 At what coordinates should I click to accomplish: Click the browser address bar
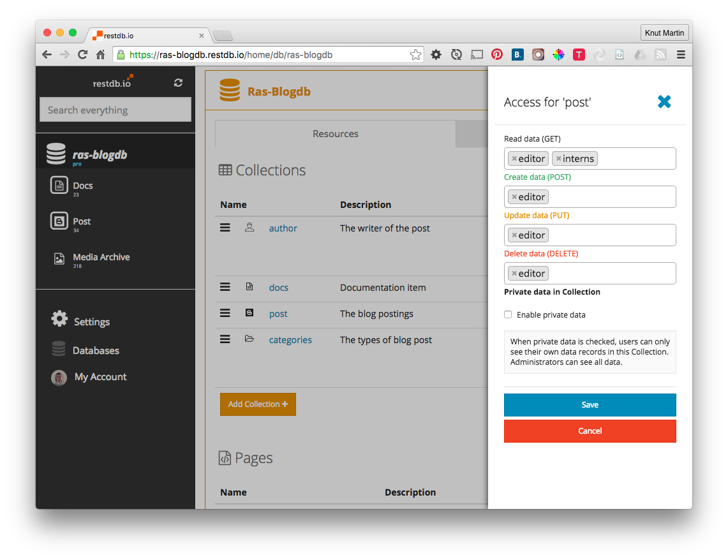point(268,55)
